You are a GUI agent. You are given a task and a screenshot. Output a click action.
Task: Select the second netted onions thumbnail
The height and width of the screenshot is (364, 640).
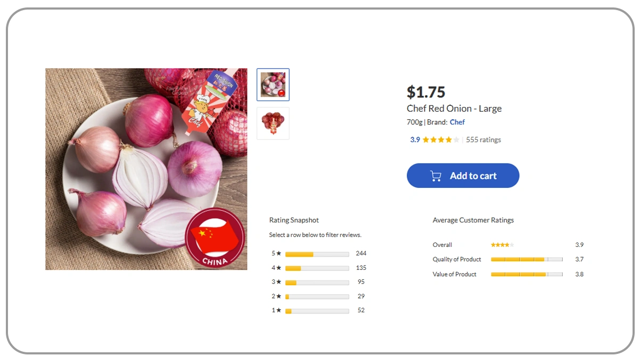coord(273,123)
